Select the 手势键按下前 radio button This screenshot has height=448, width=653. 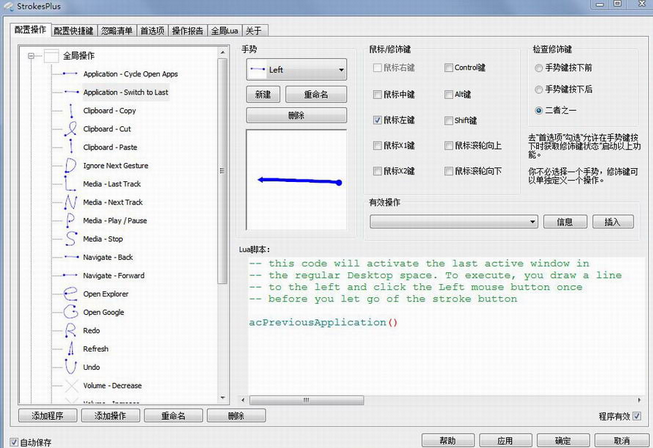(x=538, y=68)
